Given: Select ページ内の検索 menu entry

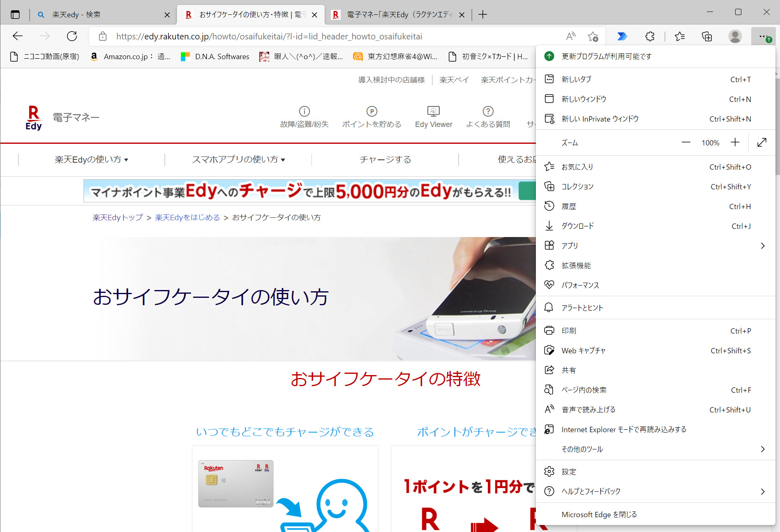Looking at the screenshot, I should 655,390.
